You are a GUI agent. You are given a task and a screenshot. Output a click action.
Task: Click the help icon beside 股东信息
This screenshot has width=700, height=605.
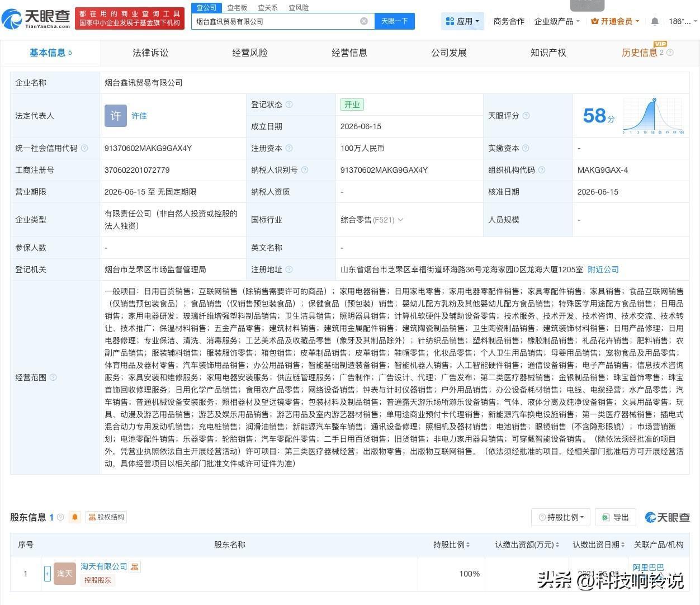pyautogui.click(x=60, y=517)
